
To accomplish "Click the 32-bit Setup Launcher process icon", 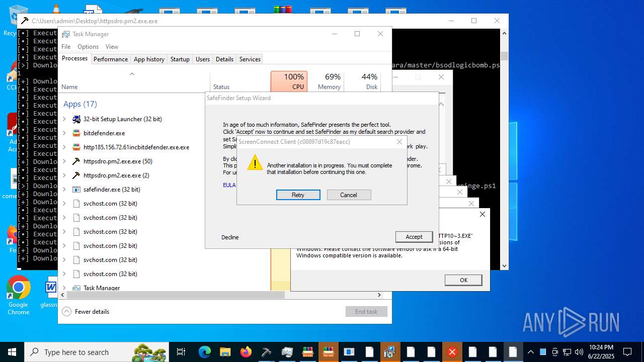I will [x=76, y=119].
